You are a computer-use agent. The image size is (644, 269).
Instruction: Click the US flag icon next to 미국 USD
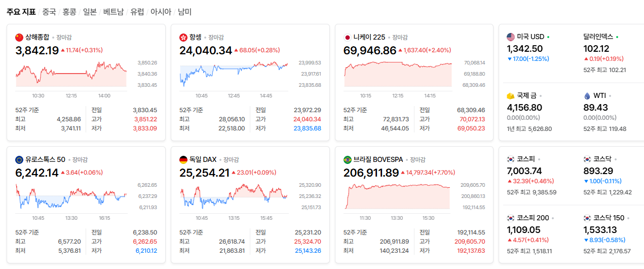tap(511, 37)
